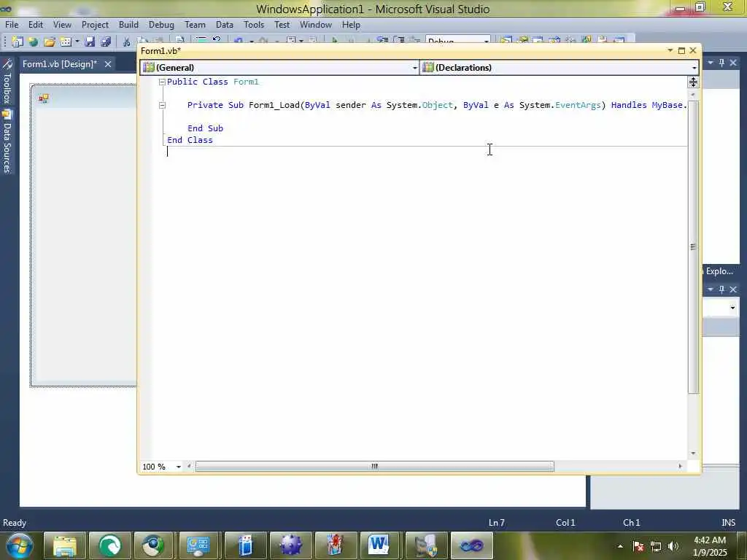Click the Col 1 status bar entry
747x560 pixels.
pyautogui.click(x=565, y=523)
